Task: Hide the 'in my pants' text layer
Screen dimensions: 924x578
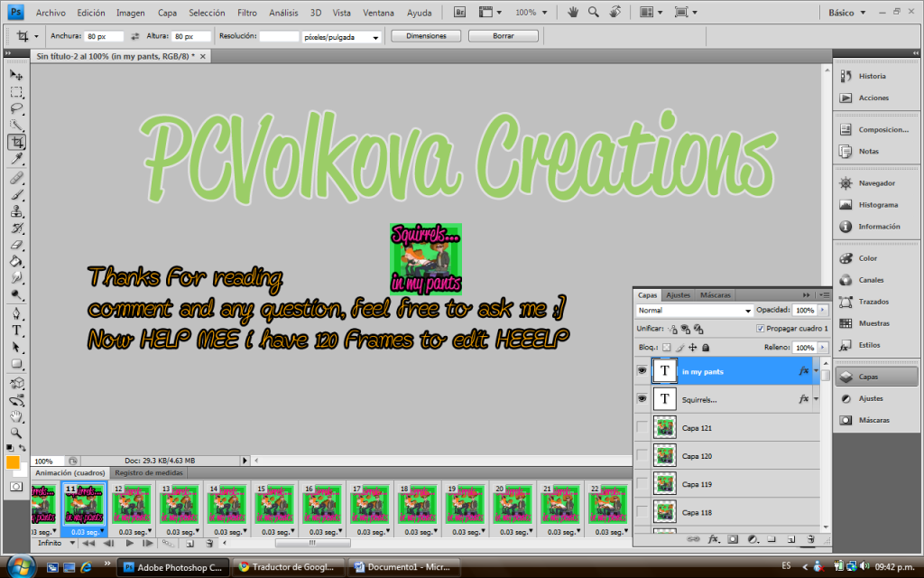Action: pyautogui.click(x=642, y=371)
